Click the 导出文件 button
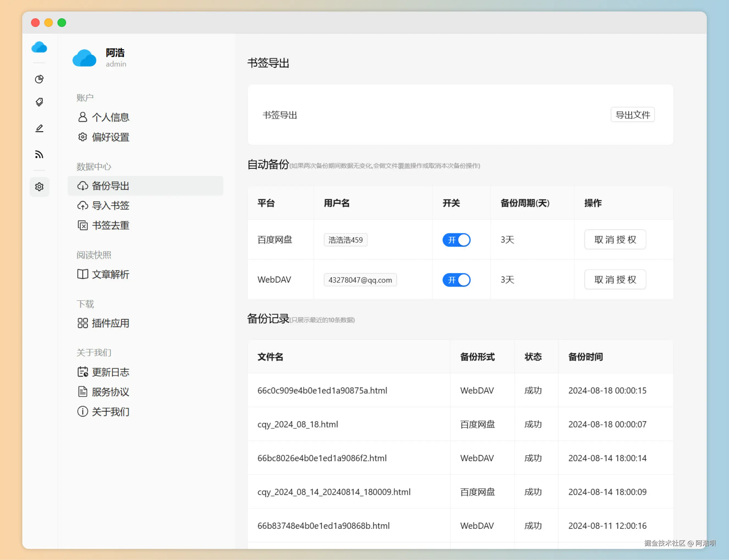The image size is (729, 560). (632, 115)
